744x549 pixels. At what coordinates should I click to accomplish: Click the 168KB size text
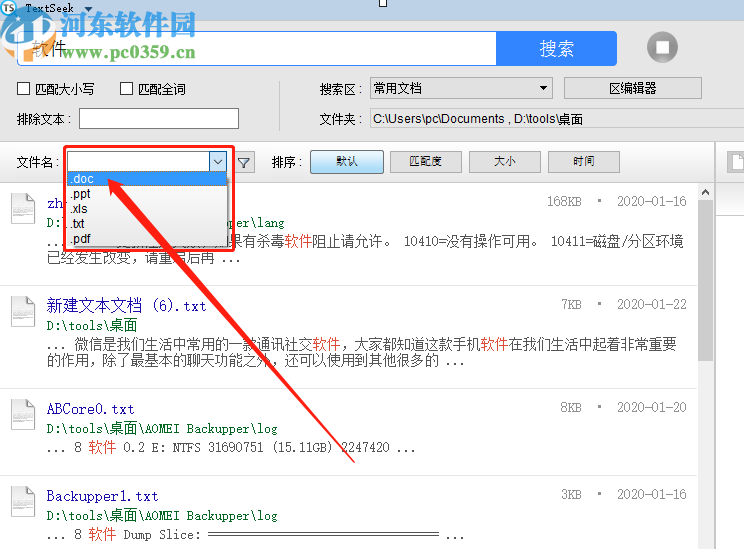(564, 201)
